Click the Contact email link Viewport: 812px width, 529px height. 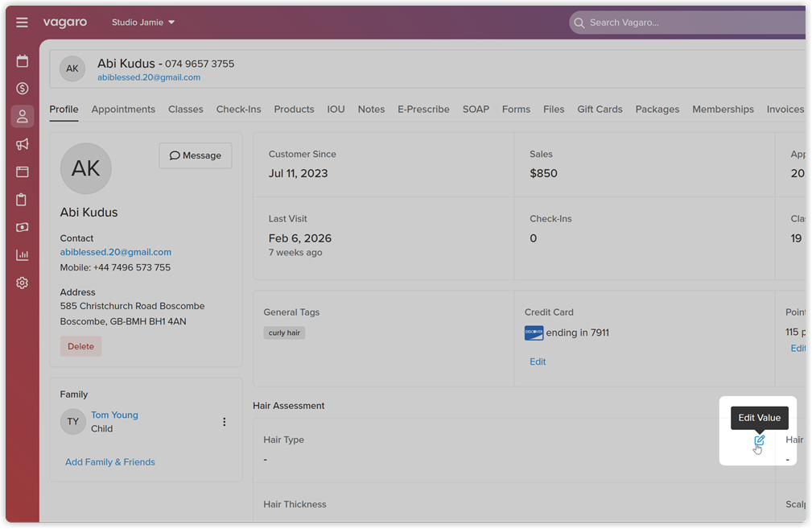pos(115,252)
